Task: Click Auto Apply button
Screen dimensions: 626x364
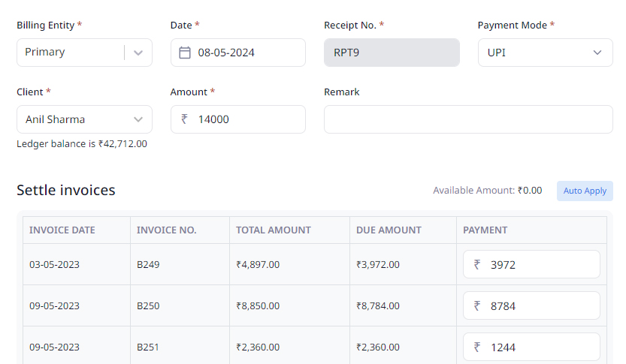Action: click(585, 191)
